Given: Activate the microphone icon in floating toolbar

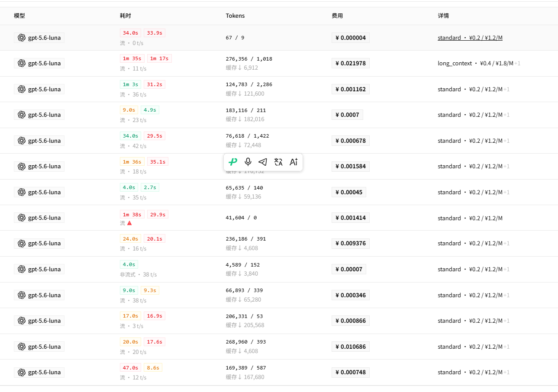Looking at the screenshot, I should pos(248,162).
